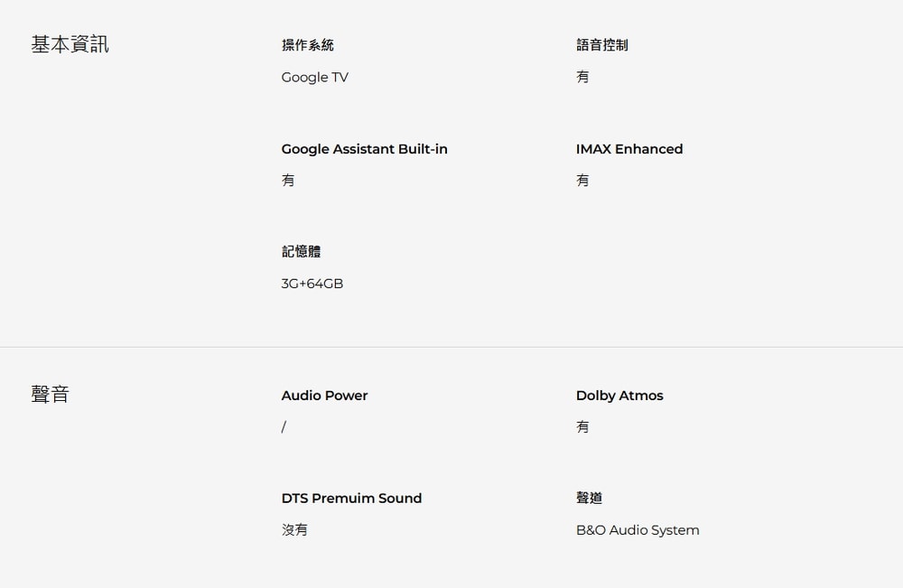Click the 聲音 section heading

coord(50,395)
